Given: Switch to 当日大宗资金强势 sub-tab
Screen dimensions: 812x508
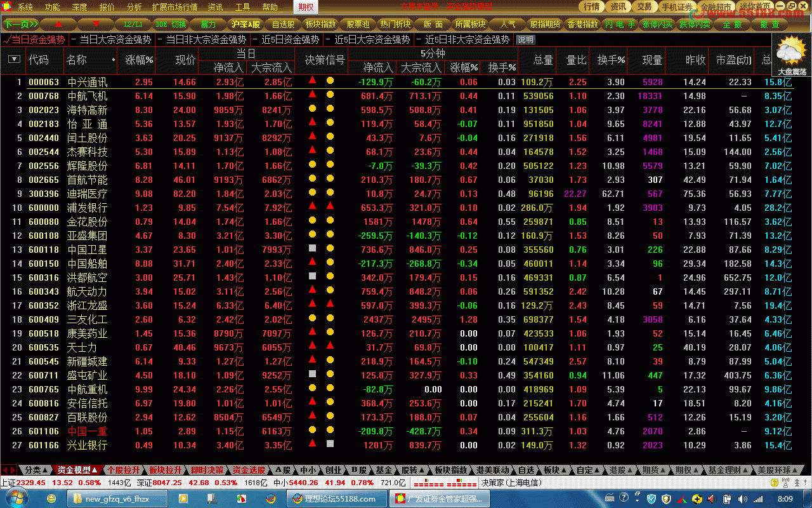Looking at the screenshot, I should (115, 39).
